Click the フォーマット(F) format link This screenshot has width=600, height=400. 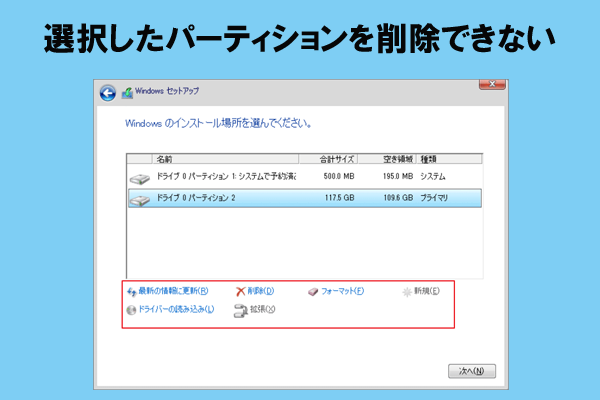click(x=342, y=291)
